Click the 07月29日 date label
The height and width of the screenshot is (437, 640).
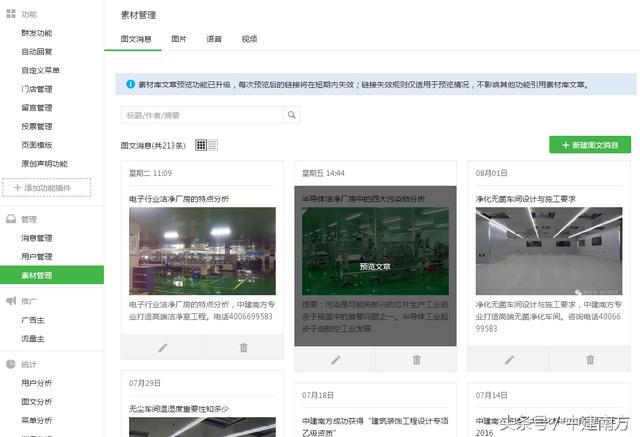(145, 383)
